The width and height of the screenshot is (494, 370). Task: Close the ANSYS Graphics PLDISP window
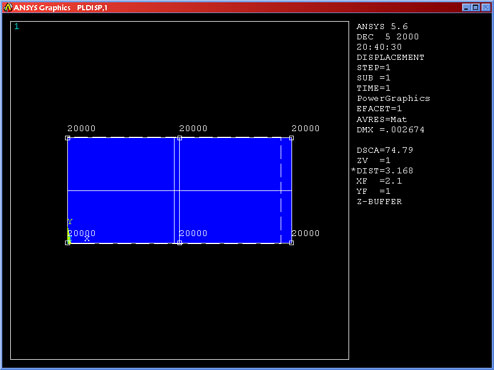coord(486,7)
